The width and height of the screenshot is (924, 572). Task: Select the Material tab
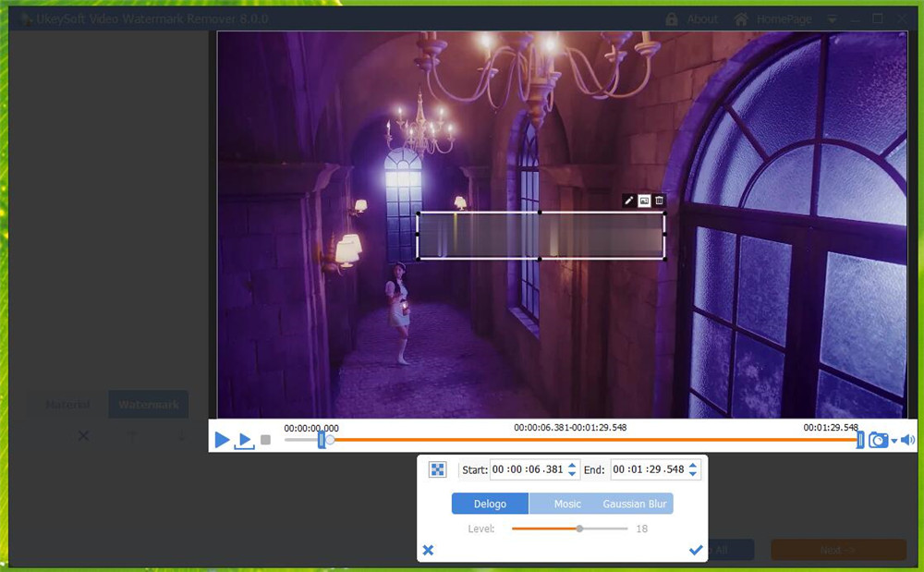(x=66, y=404)
